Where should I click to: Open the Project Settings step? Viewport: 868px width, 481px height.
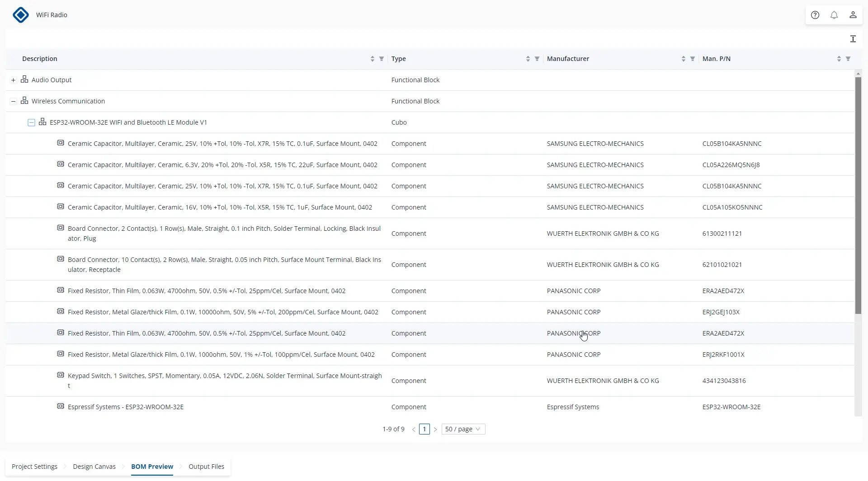click(34, 467)
